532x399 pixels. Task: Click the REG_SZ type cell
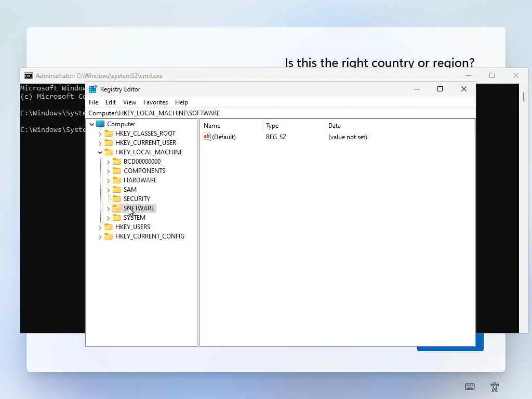[276, 137]
